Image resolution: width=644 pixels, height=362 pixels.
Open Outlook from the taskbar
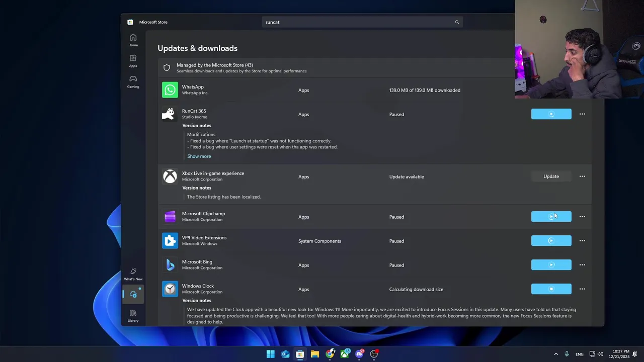click(285, 354)
